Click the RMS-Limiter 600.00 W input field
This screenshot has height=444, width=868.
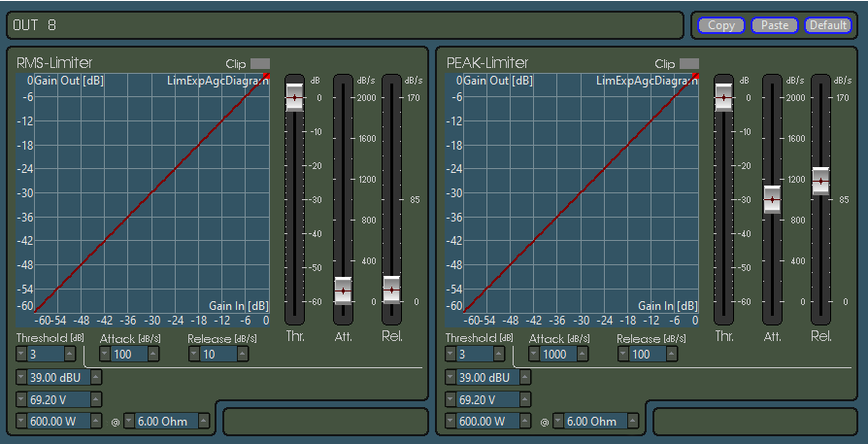coord(58,422)
